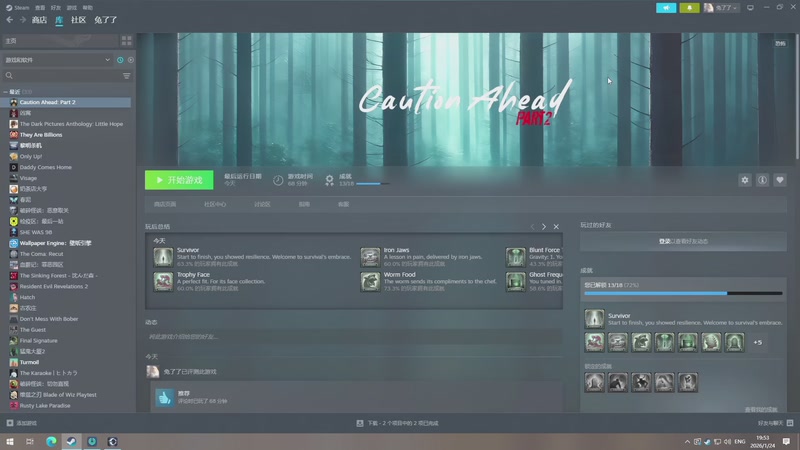Click the Worm Food achievement icon

click(370, 282)
